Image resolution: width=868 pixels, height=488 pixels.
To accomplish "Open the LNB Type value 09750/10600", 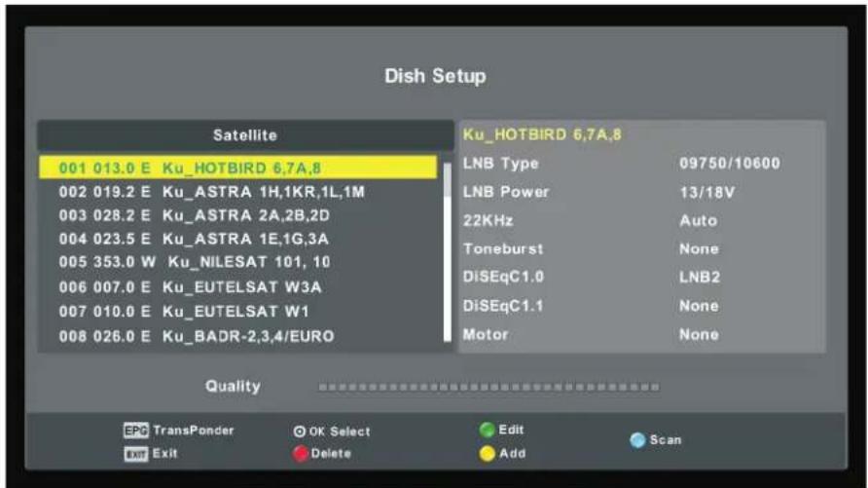I will coord(730,164).
